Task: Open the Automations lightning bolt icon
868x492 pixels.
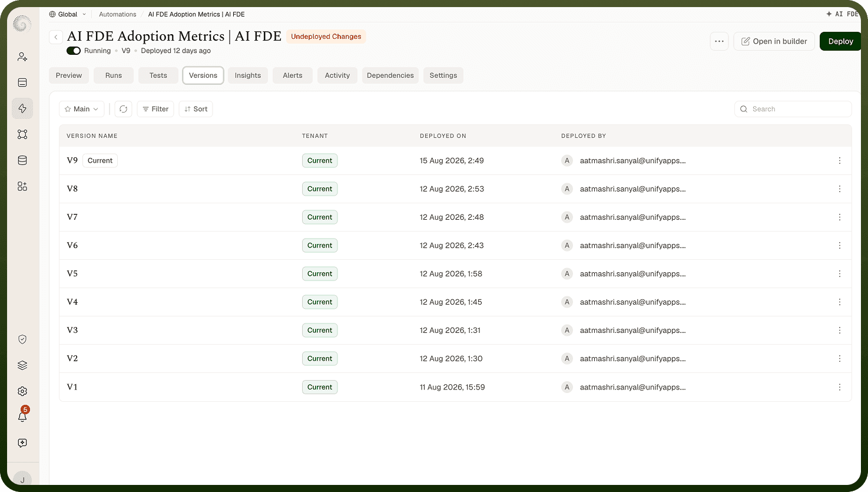Action: pos(22,108)
